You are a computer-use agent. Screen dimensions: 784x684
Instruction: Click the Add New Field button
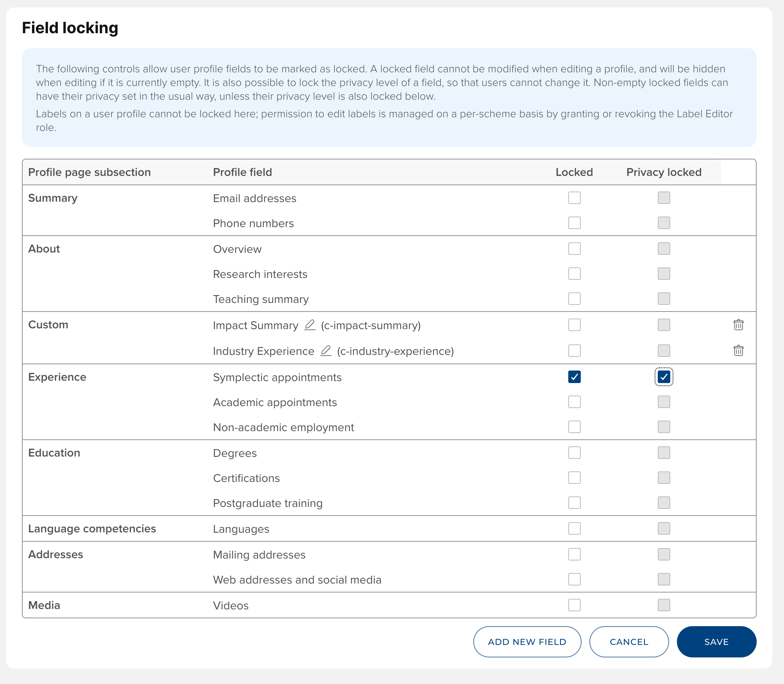pos(527,642)
